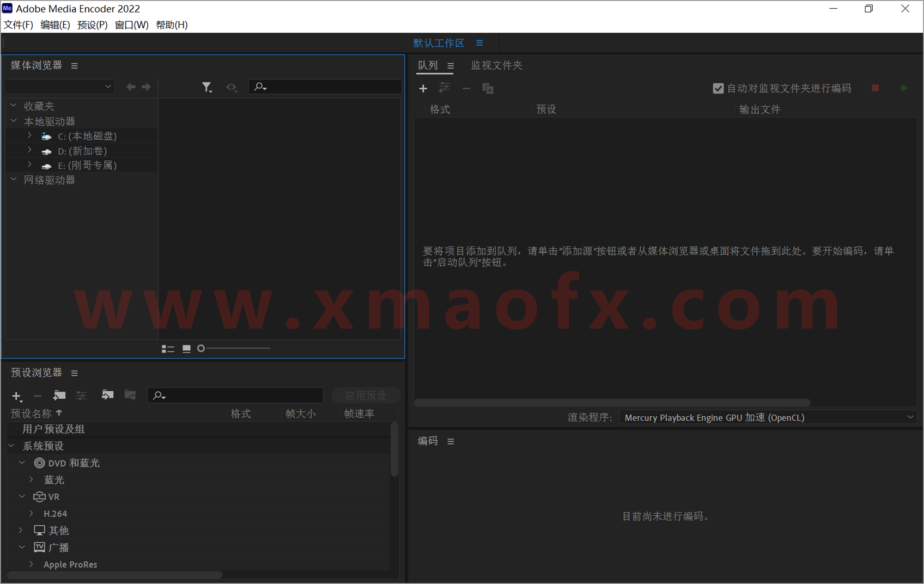Click the add output icon in queue panel
Image resolution: width=924 pixels, height=584 pixels.
coord(487,88)
